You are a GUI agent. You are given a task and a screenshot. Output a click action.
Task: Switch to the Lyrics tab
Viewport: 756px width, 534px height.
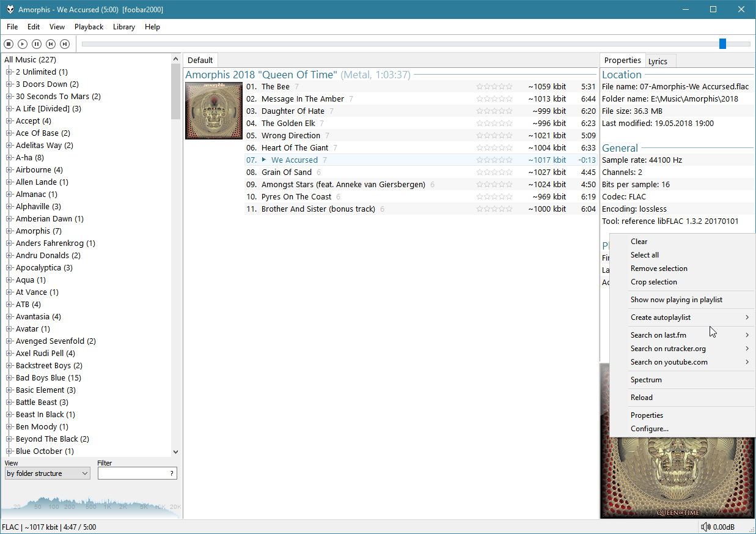click(x=658, y=61)
